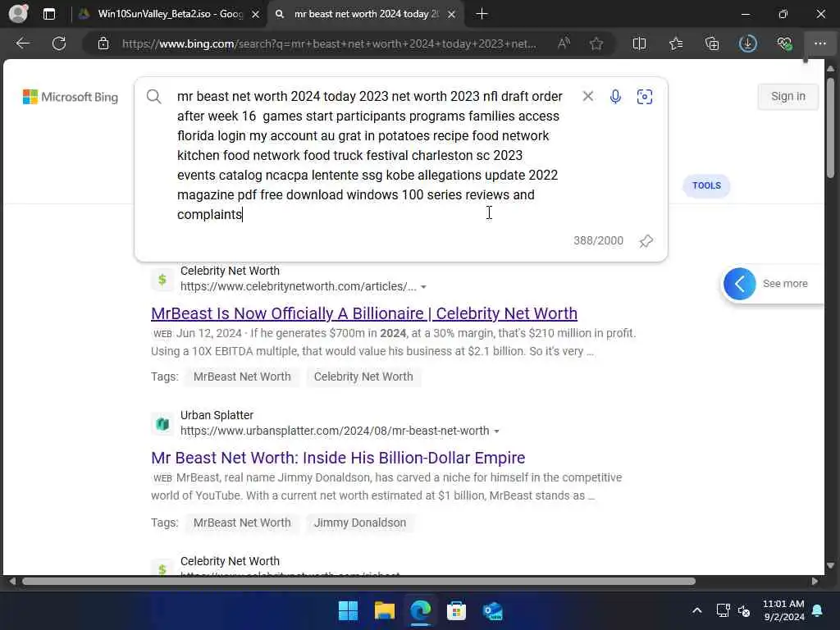The image size is (840, 630).
Task: Click the blue See more arrow
Action: [x=739, y=283]
